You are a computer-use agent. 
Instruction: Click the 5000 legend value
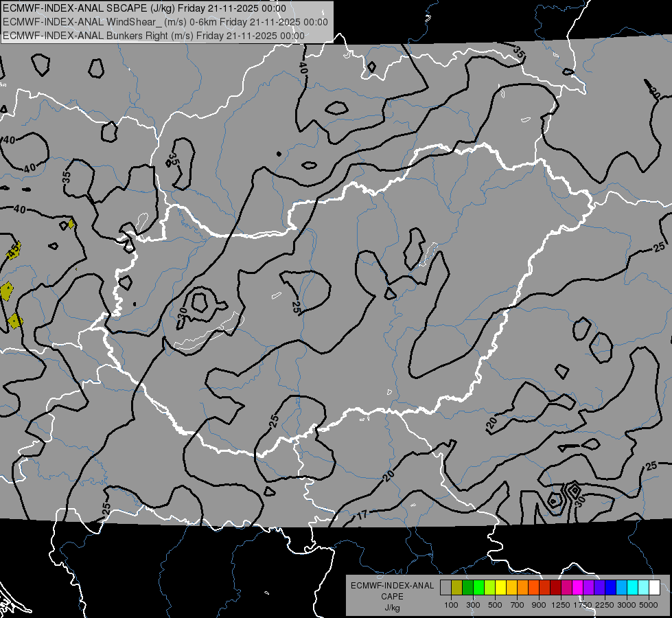(649, 605)
